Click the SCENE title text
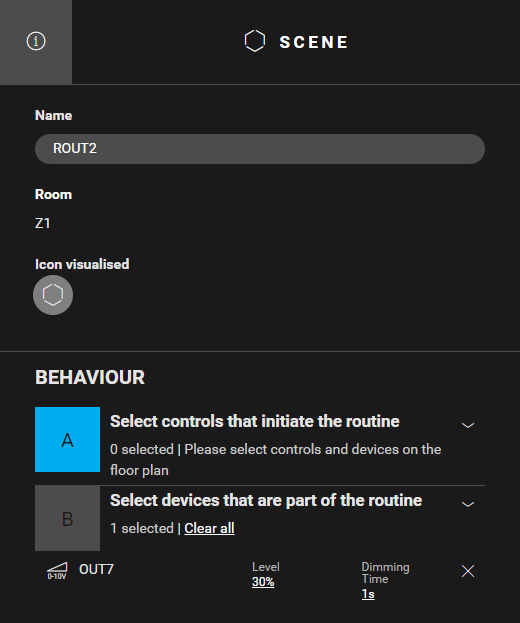 (313, 42)
